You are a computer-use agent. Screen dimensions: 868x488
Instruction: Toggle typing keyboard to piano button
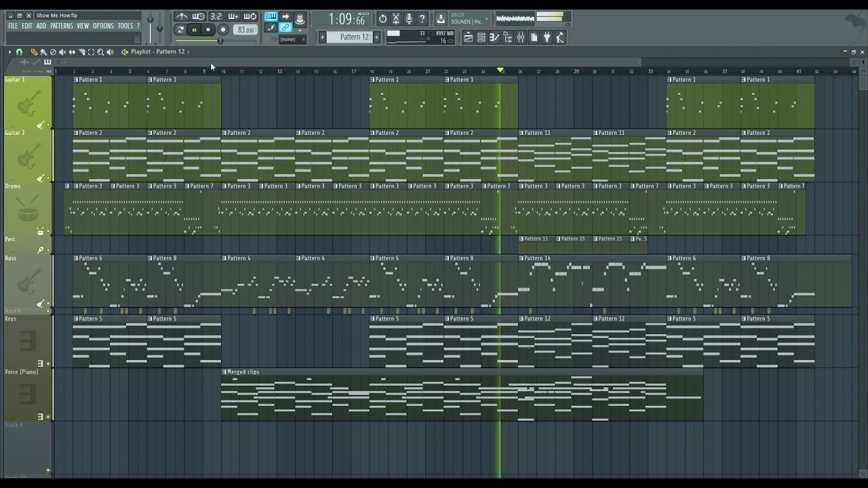271,16
